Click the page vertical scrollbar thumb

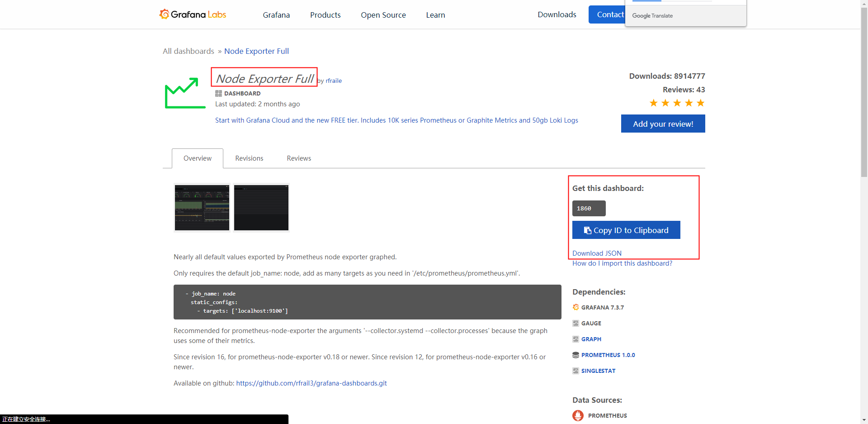click(x=864, y=93)
